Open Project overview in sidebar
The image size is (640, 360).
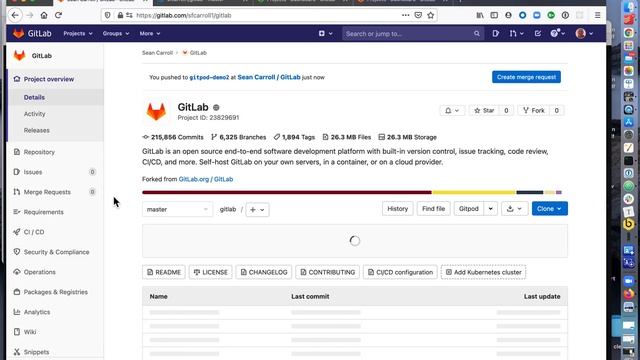(49, 79)
